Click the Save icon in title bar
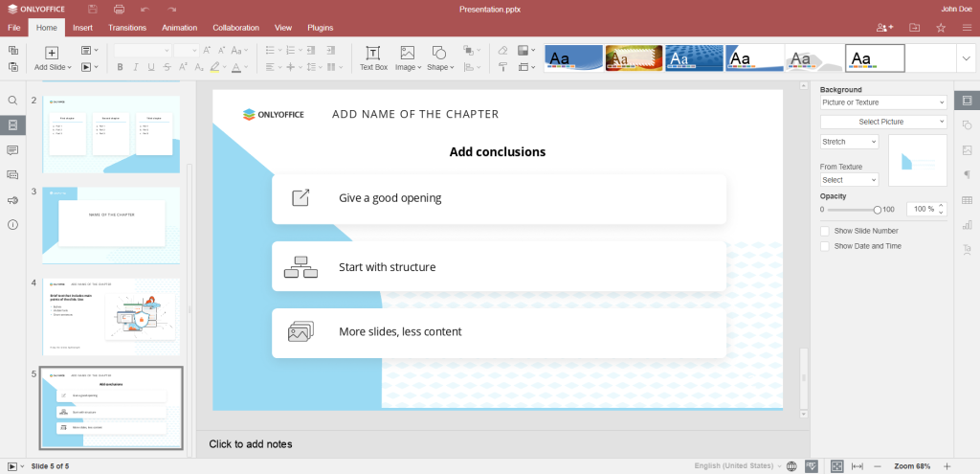The height and width of the screenshot is (474, 980). coord(93,10)
